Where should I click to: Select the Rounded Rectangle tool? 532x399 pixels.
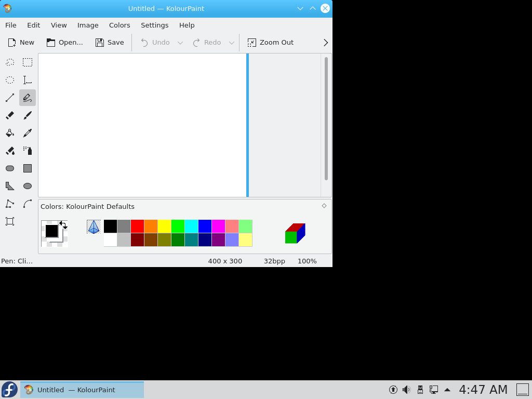(x=10, y=168)
